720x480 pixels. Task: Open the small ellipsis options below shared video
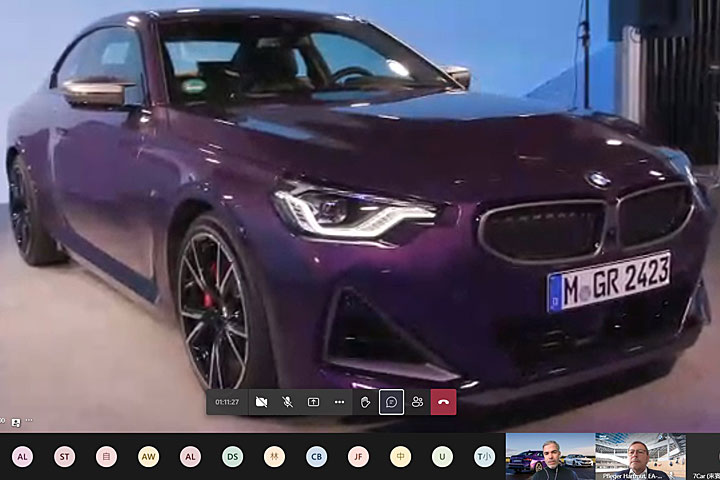[x=29, y=420]
